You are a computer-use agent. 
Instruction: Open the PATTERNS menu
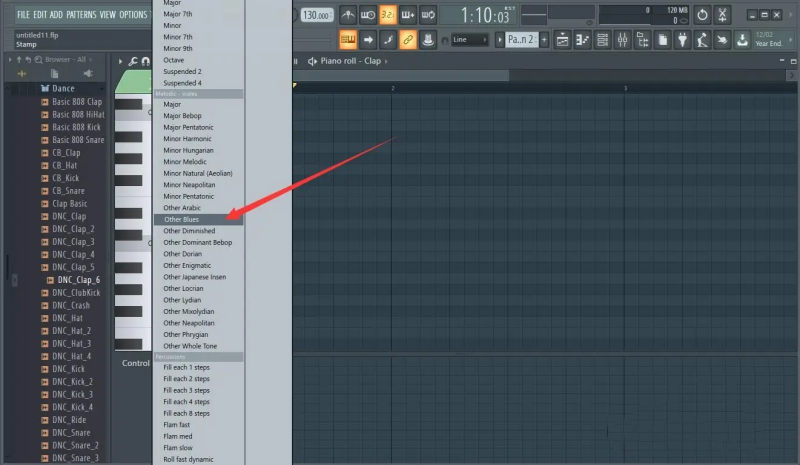[x=81, y=14]
